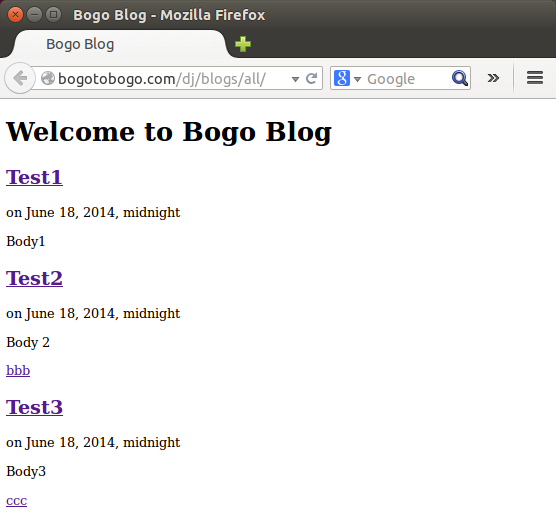
Task: Follow the ccc link
Action: [x=17, y=501]
